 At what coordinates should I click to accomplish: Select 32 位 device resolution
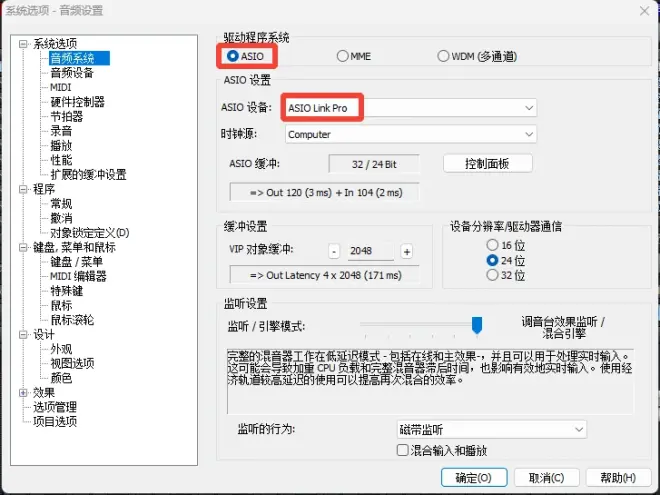point(491,275)
